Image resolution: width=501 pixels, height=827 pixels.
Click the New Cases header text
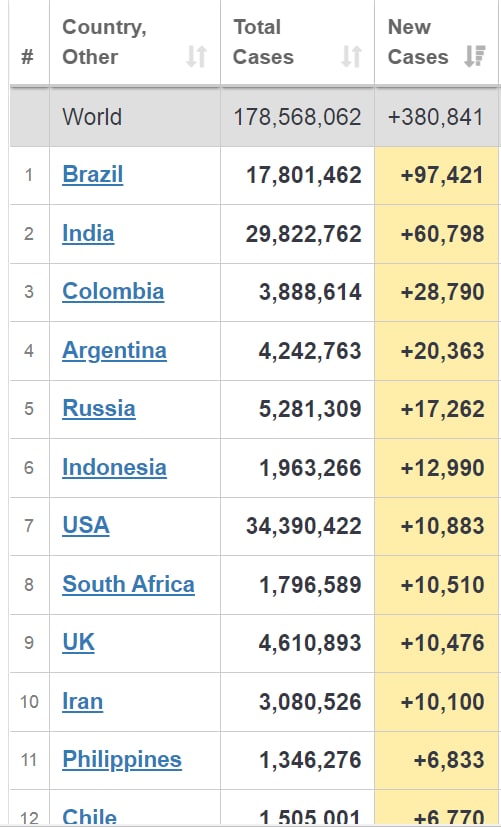click(418, 42)
